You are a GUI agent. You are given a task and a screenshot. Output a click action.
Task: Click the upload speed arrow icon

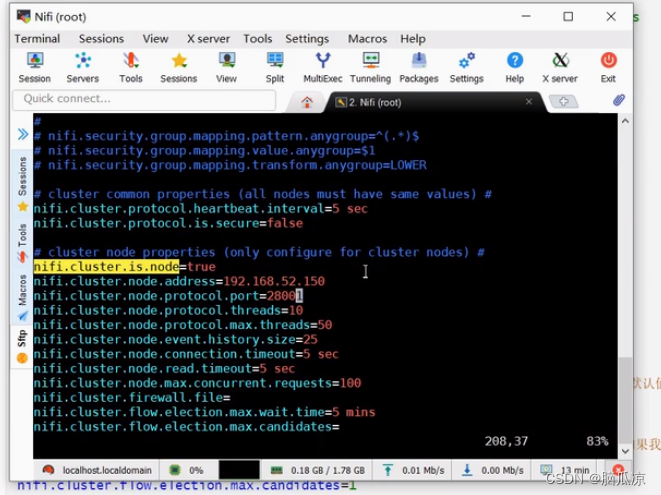(387, 470)
